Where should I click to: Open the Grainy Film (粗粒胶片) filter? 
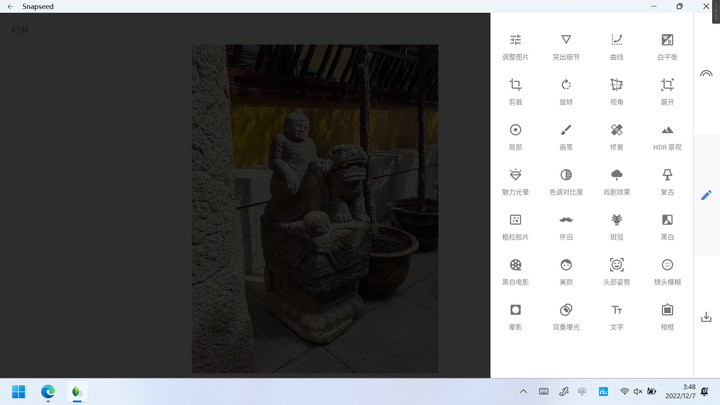[x=515, y=226]
